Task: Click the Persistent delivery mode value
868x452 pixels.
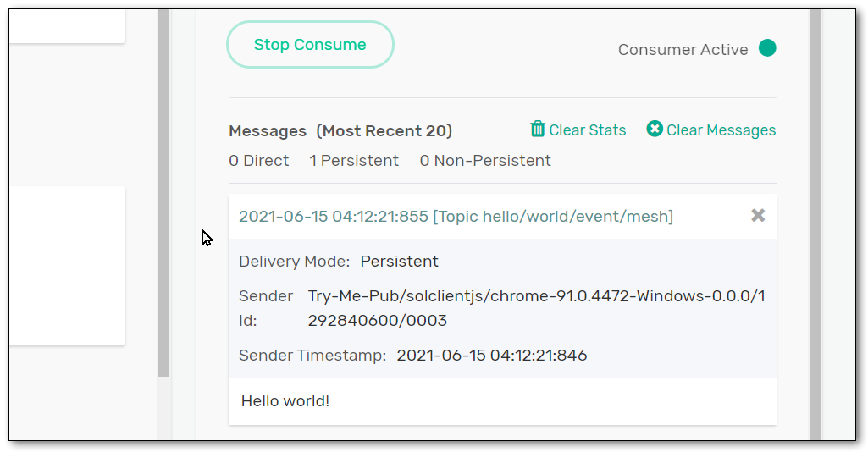Action: [399, 262]
